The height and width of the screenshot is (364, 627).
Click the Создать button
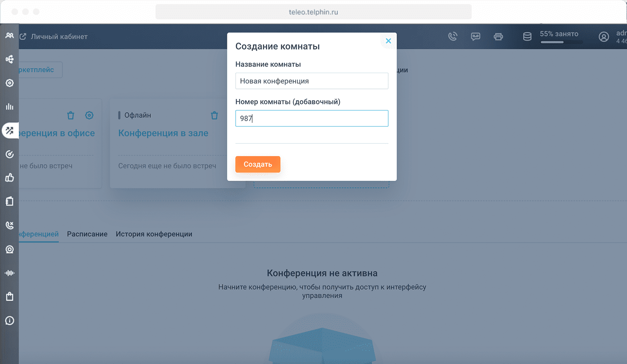pos(258,164)
